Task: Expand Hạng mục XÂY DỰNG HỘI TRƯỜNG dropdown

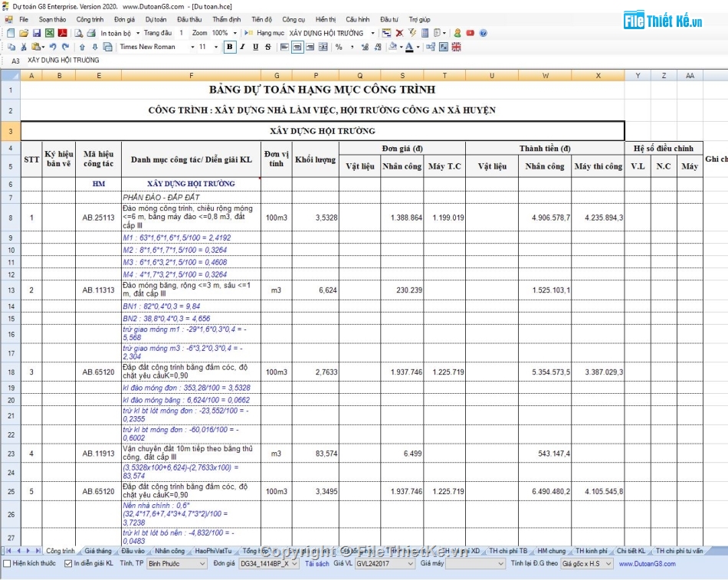Action: (373, 33)
